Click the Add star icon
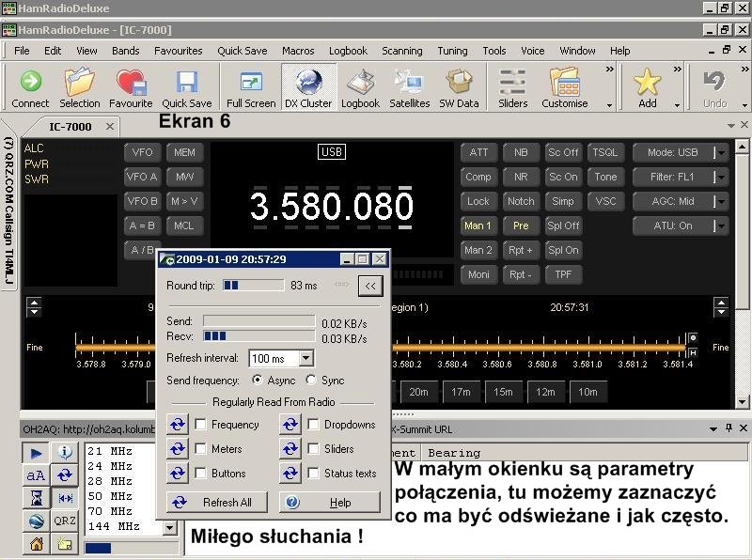 (x=647, y=88)
